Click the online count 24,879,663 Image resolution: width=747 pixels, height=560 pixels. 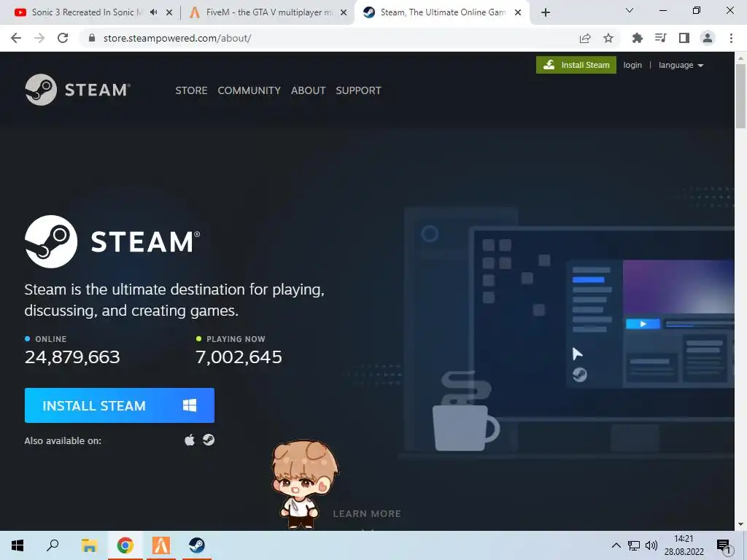pyautogui.click(x=72, y=357)
